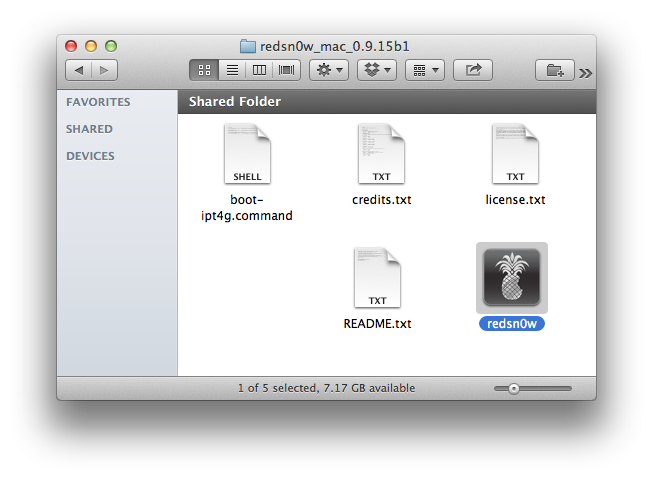Create a new folder with toolbar button
The height and width of the screenshot is (479, 653).
[555, 70]
